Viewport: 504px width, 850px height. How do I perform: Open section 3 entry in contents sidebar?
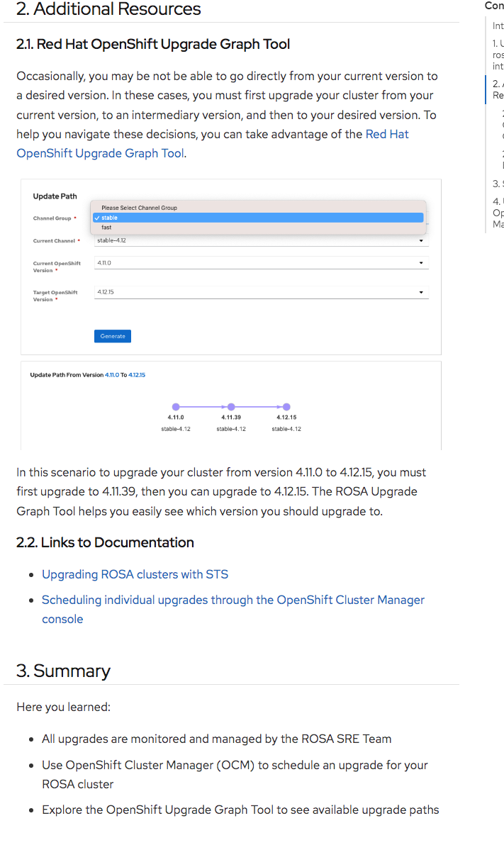coord(498,184)
